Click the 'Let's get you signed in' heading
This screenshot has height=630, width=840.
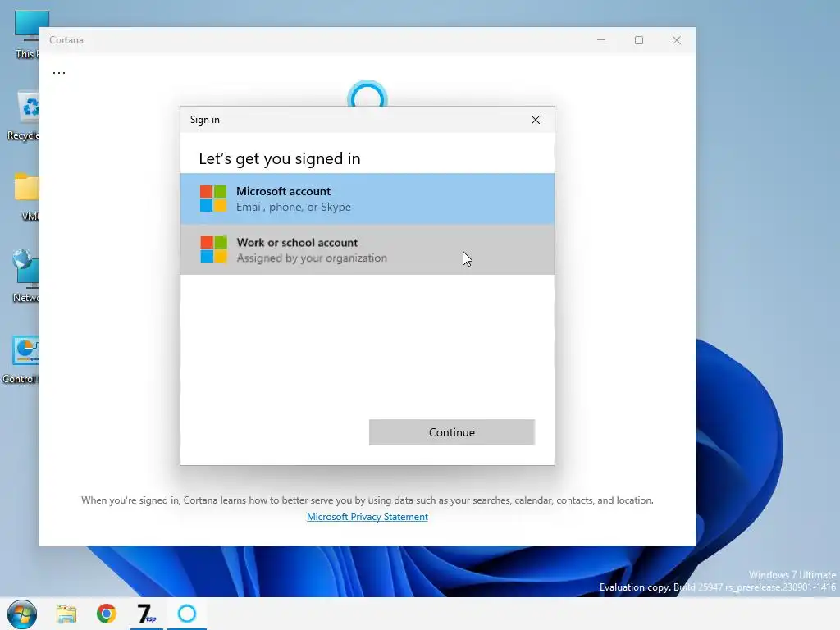point(280,158)
